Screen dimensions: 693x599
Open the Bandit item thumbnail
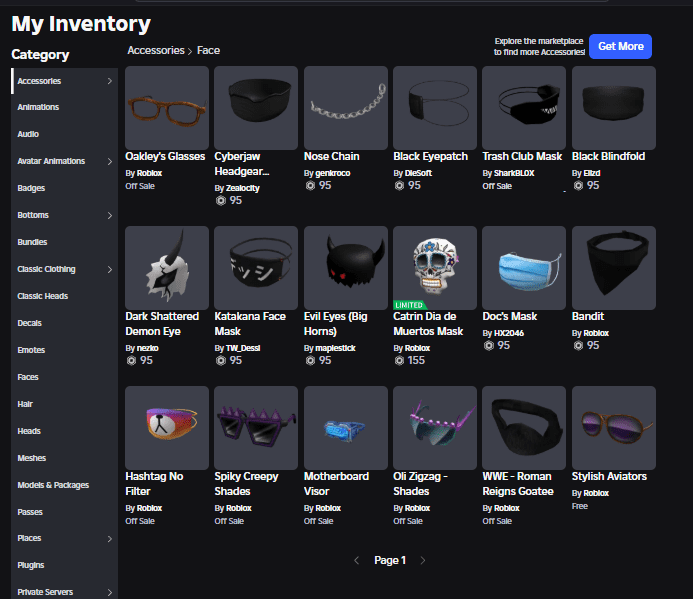click(613, 268)
